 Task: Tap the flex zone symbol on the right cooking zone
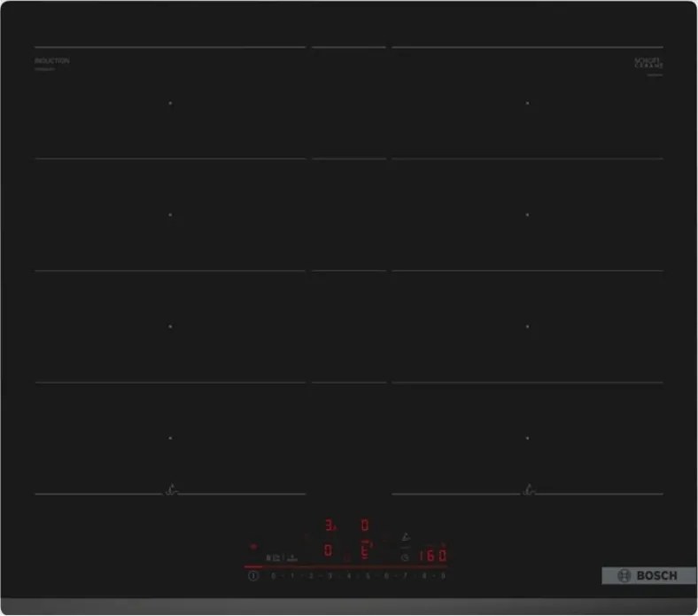click(529, 490)
